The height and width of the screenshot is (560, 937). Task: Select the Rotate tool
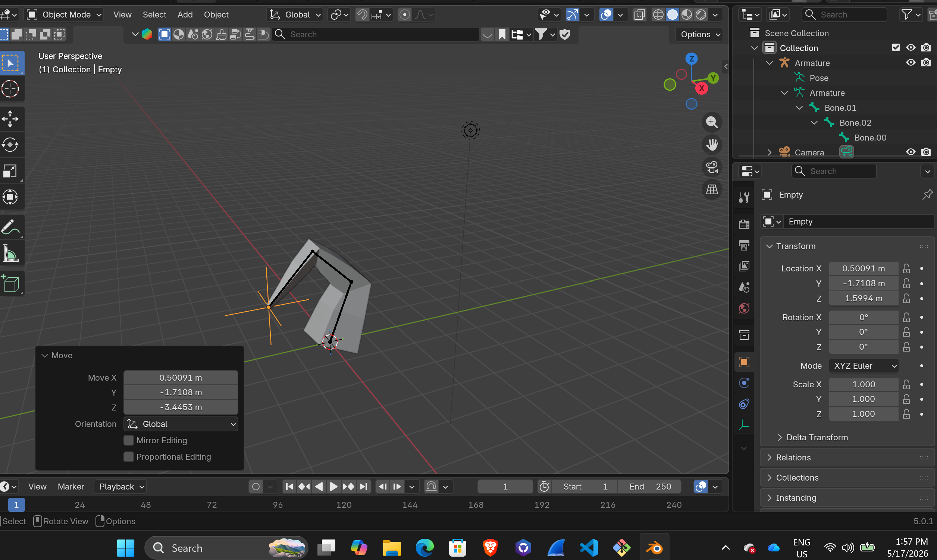[10, 145]
